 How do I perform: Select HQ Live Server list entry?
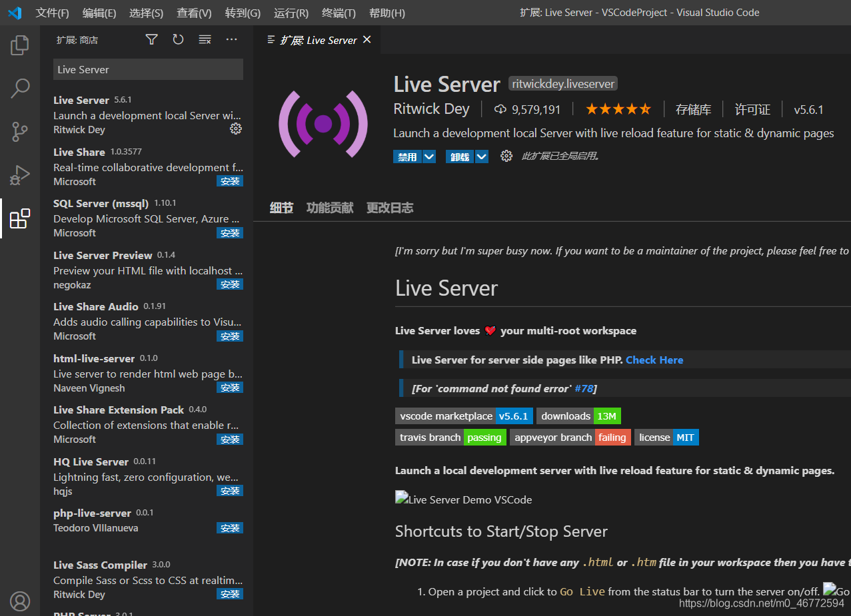tap(147, 476)
